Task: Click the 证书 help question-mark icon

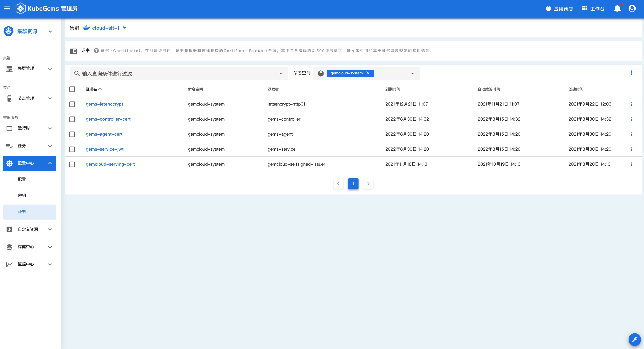Action: 96,51
